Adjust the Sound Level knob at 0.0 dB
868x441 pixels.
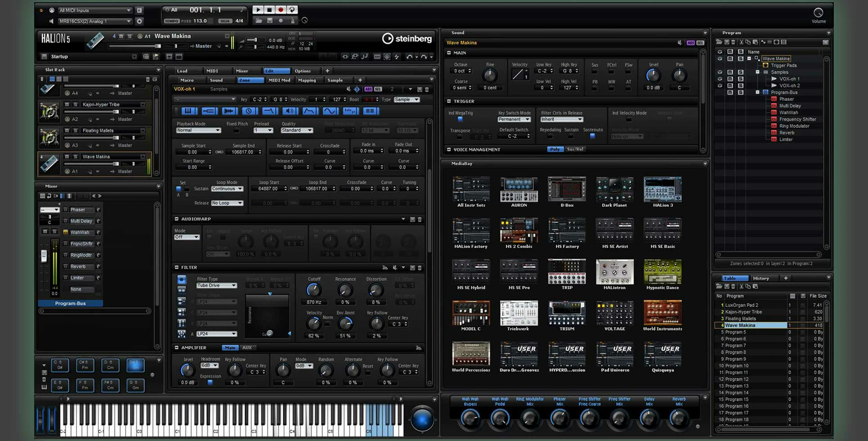click(x=653, y=76)
